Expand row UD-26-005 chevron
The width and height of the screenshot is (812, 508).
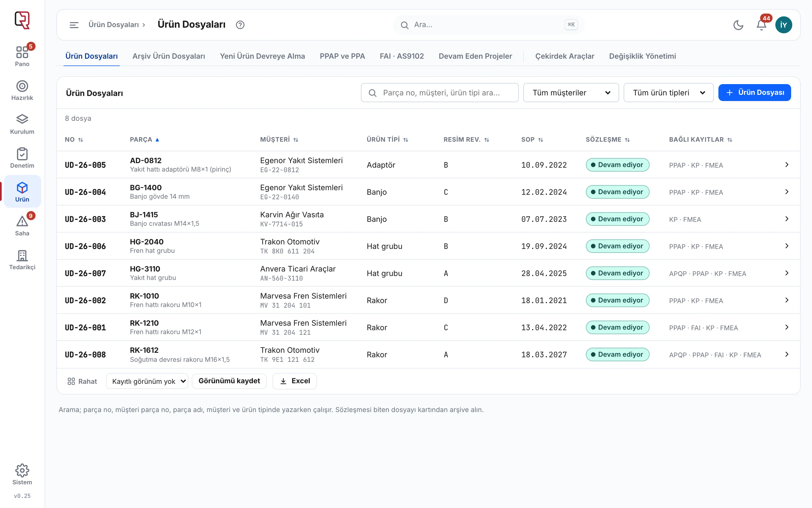787,165
